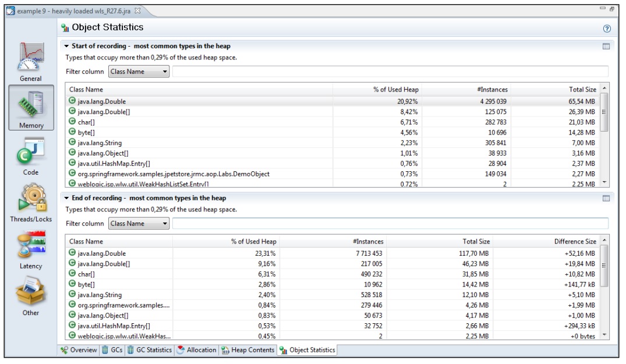Collapse the Start of recording section
Viewport: 626px width, 364px height.
(x=67, y=46)
